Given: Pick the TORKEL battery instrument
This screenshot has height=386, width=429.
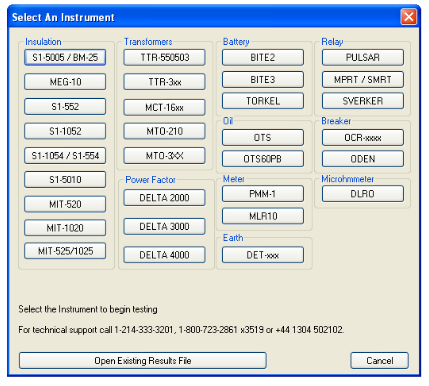Looking at the screenshot, I should 263,101.
